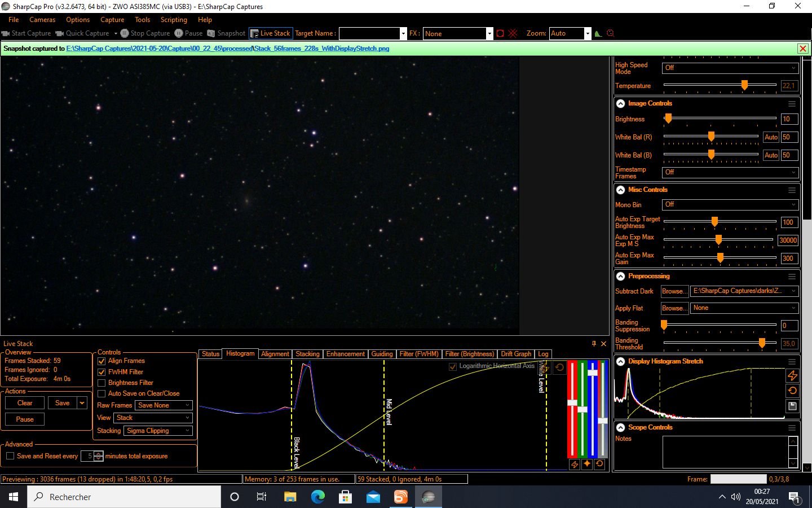Click the Clear button in Actions
812x508 pixels.
pyautogui.click(x=25, y=403)
